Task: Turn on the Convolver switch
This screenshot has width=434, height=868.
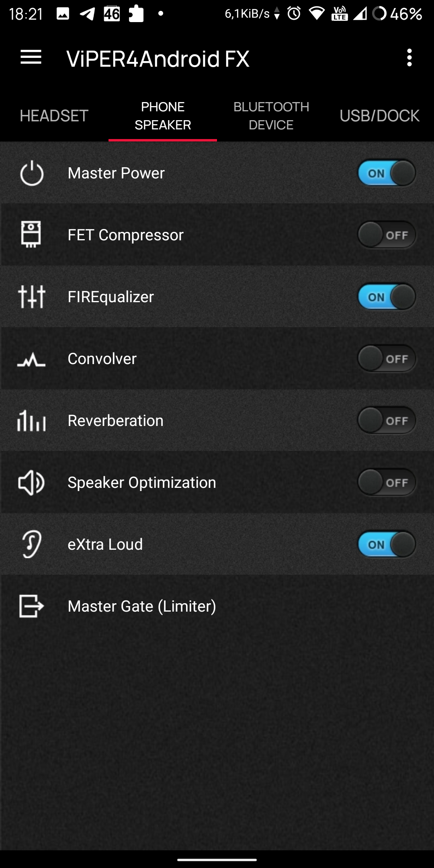Action: pos(386,359)
